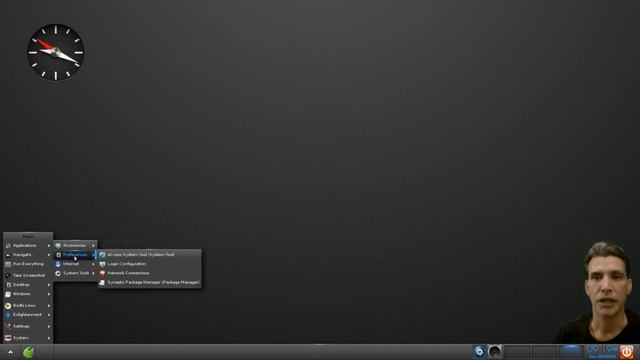Click the Run Everything icon
The width and height of the screenshot is (640, 360).
(8, 264)
